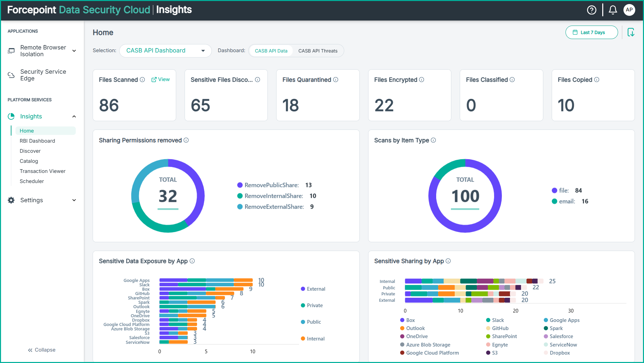Image resolution: width=644 pixels, height=363 pixels.
Task: Select Home in the Insights submenu
Action: point(45,131)
